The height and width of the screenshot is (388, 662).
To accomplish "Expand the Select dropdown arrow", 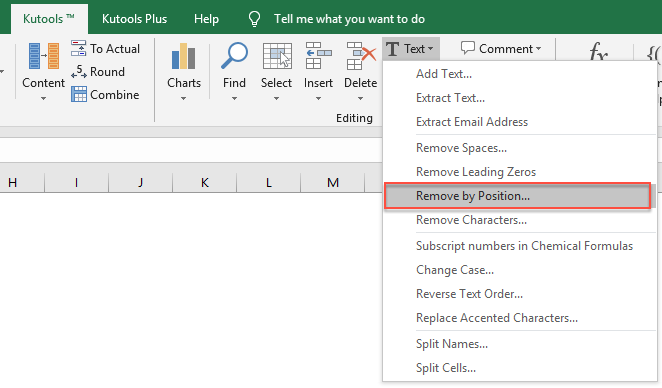I will pyautogui.click(x=277, y=98).
